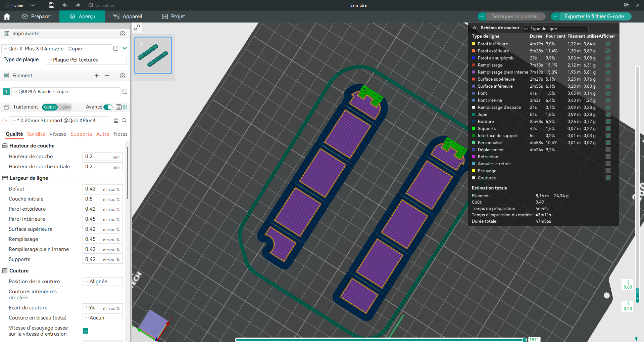Enable Coutures intérieures décalées checkbox
Image resolution: width=644 pixels, height=342 pixels.
(x=86, y=295)
